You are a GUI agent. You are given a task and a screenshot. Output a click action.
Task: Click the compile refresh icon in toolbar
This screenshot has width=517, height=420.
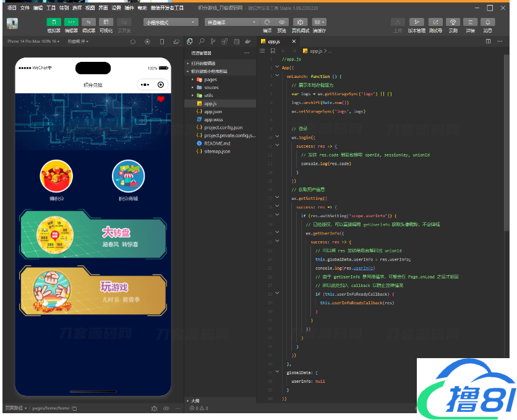click(267, 22)
